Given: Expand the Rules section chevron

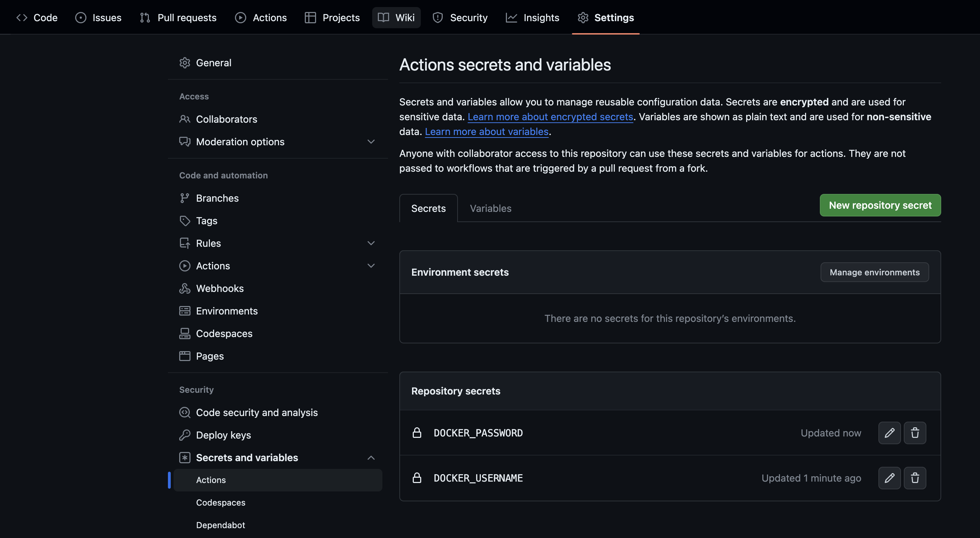Looking at the screenshot, I should tap(371, 243).
